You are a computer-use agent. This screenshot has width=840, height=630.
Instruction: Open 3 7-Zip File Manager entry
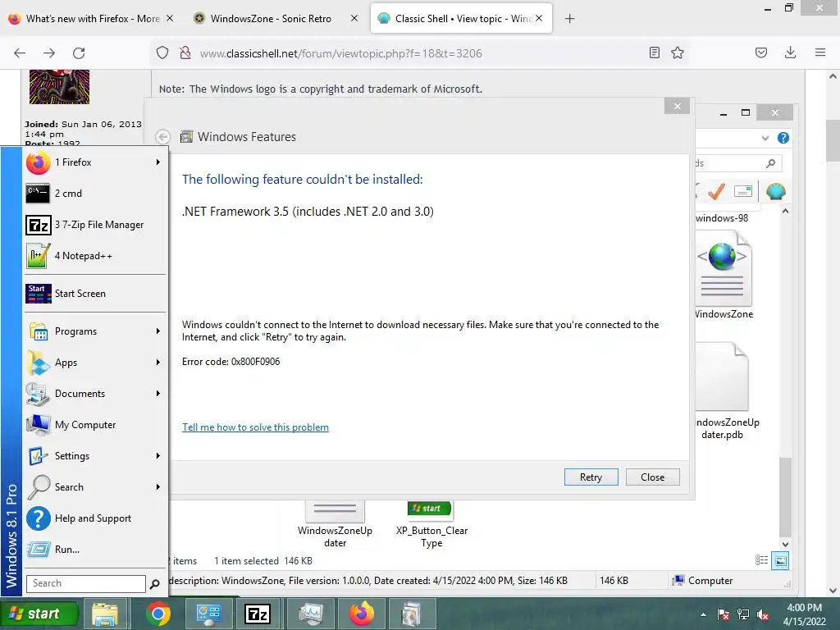tap(94, 225)
